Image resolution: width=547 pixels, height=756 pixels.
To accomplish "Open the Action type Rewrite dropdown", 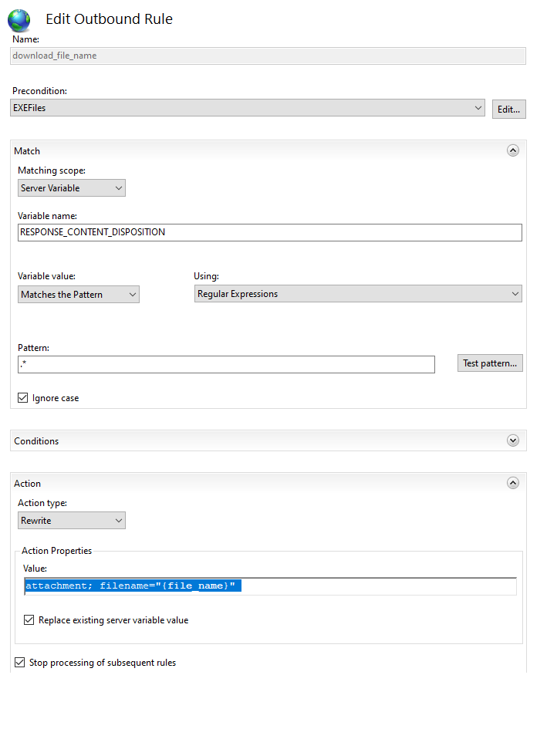I will (72, 521).
